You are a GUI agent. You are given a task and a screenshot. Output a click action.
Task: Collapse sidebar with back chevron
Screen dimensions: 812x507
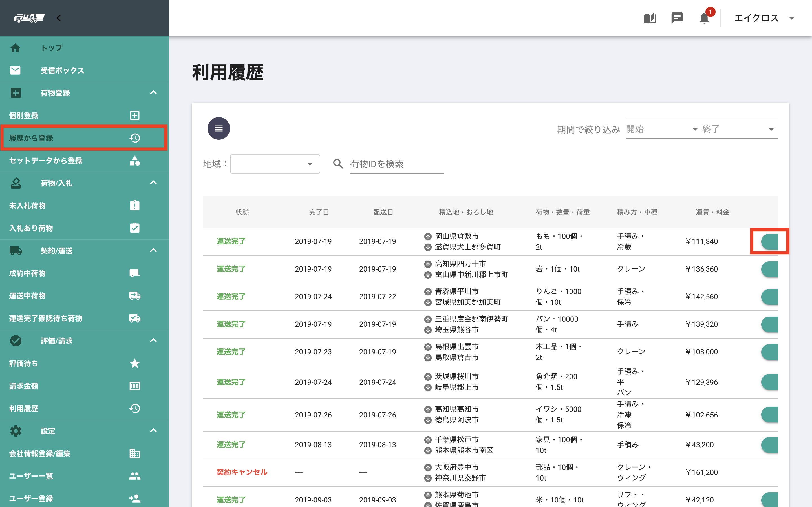tap(59, 18)
